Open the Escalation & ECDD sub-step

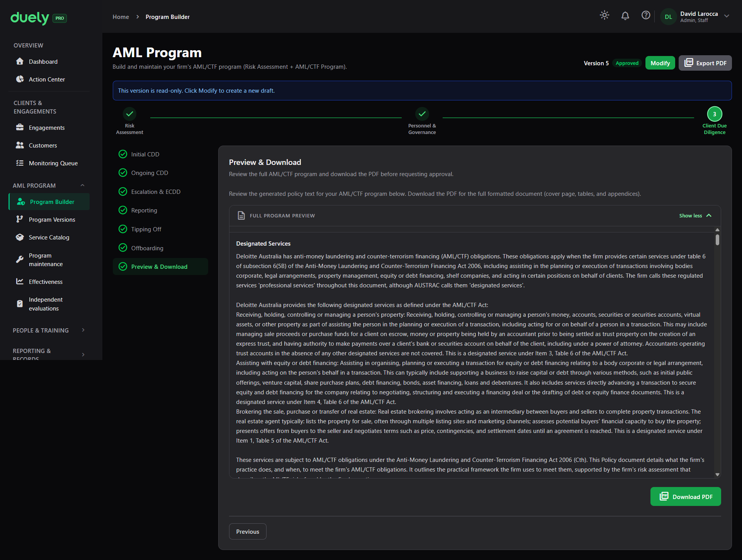click(x=160, y=192)
